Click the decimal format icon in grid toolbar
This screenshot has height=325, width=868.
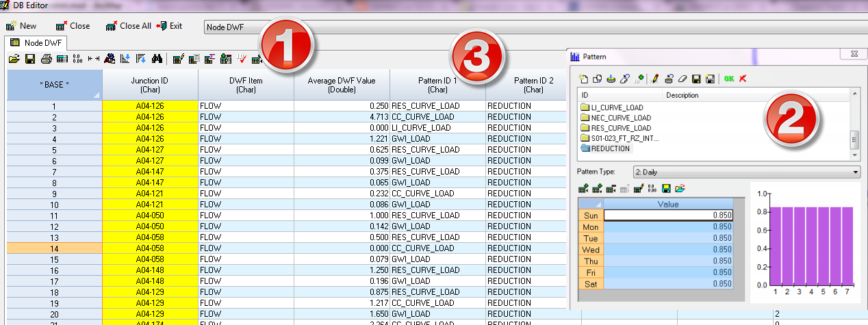pyautogui.click(x=77, y=59)
